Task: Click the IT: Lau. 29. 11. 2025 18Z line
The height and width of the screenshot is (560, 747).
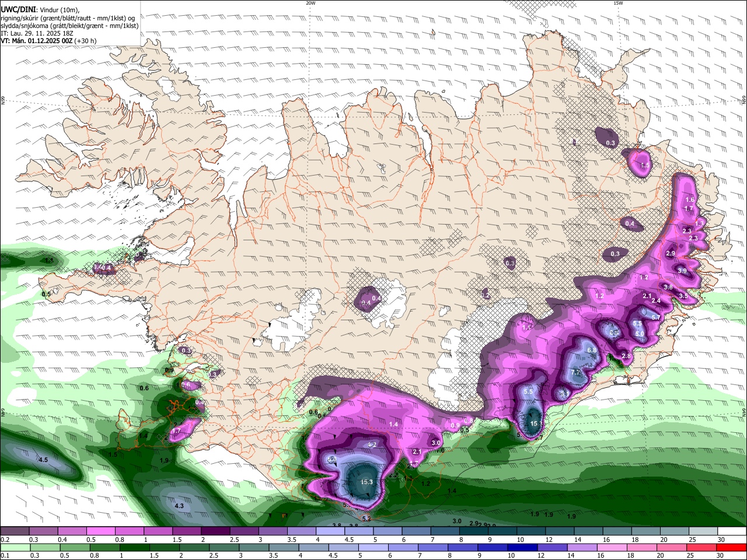Action: [x=37, y=33]
